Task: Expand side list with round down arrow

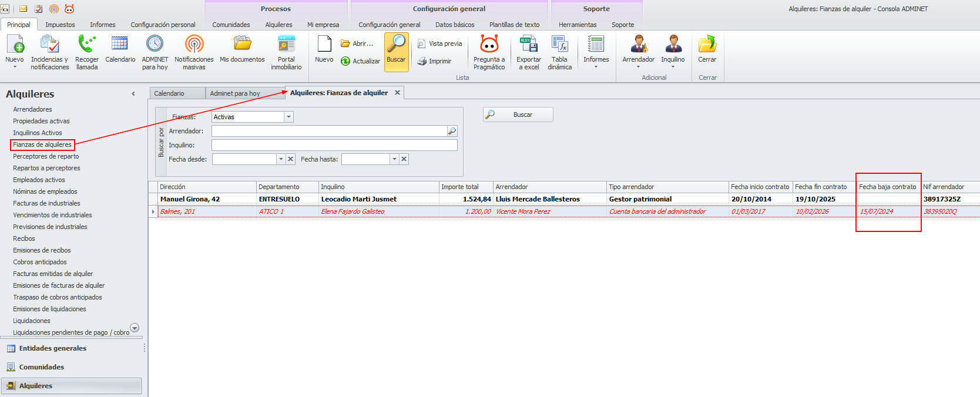Action: tap(135, 328)
